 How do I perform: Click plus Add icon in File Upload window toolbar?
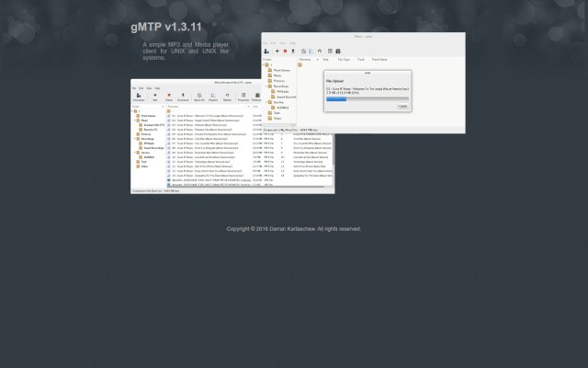point(277,52)
